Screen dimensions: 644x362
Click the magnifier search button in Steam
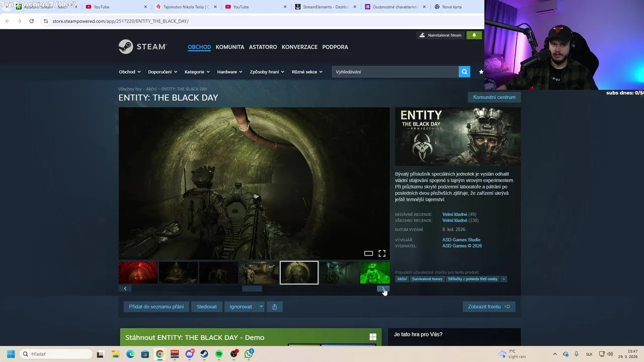[464, 72]
